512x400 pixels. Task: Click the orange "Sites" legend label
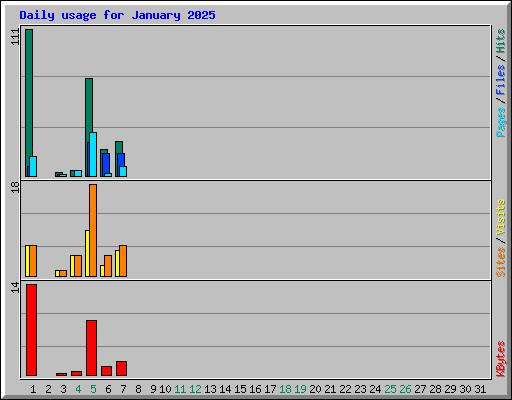point(500,262)
